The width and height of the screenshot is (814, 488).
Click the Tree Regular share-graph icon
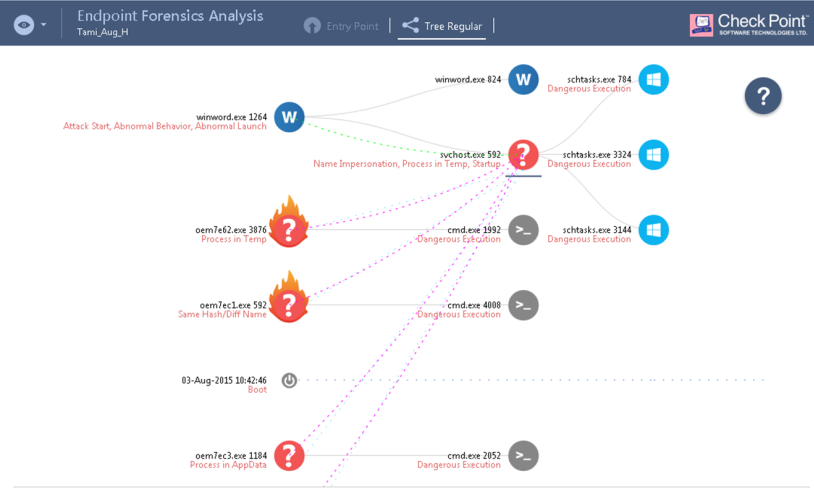pyautogui.click(x=411, y=25)
